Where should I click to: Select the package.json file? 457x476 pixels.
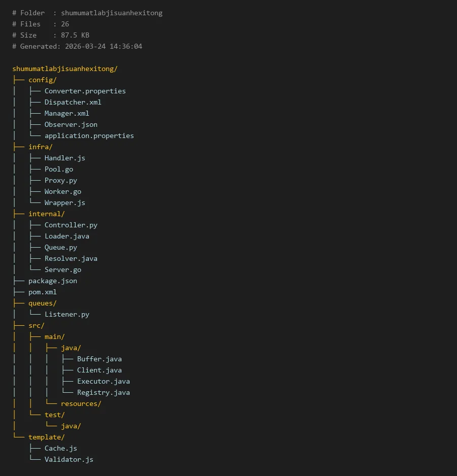coord(52,281)
